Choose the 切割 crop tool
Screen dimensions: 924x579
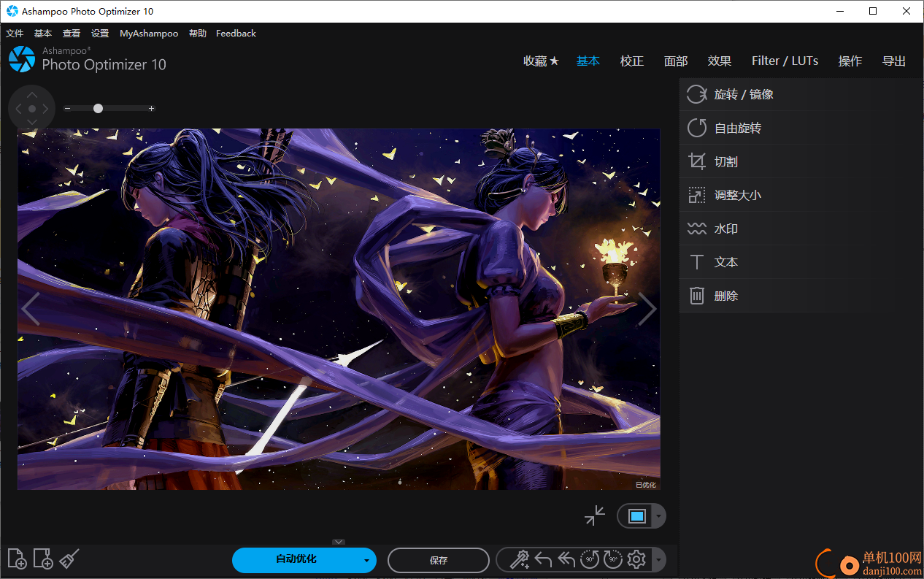click(x=801, y=161)
